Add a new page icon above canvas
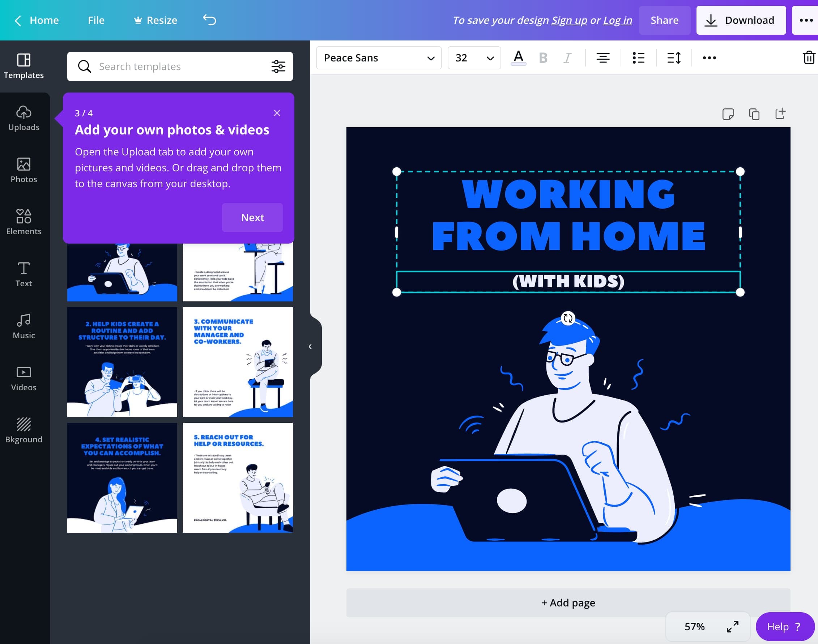 coord(780,113)
